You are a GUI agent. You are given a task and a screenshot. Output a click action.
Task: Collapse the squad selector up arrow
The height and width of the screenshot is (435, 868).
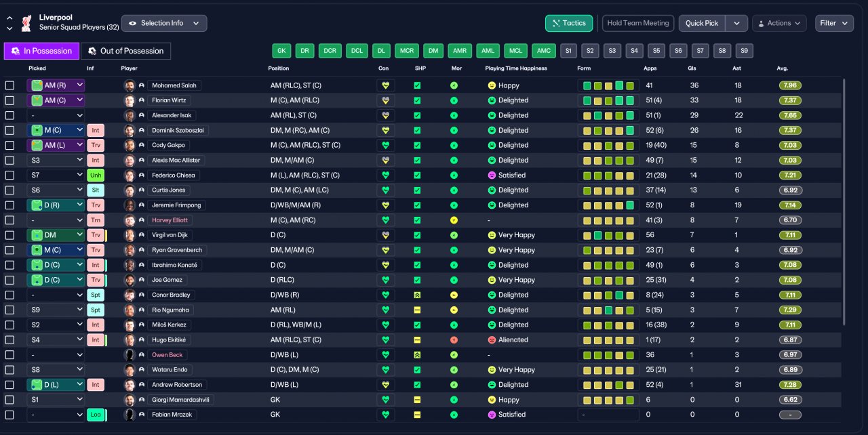tap(9, 18)
